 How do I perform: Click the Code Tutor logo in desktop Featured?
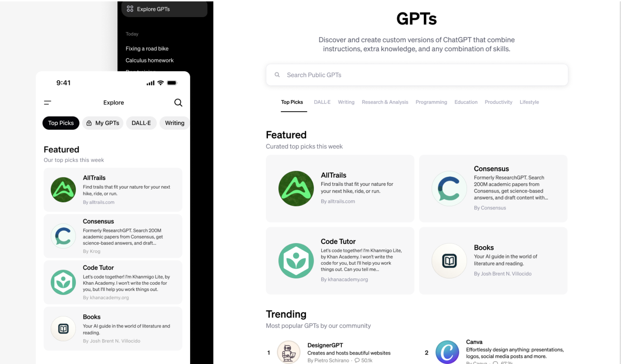coord(296,261)
